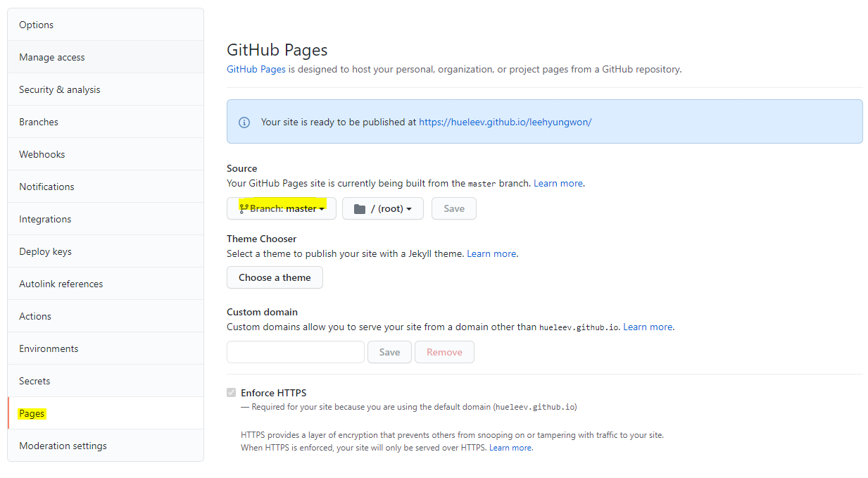The width and height of the screenshot is (868, 478).
Task: Click Learn more about Jekyll themes
Action: tap(491, 253)
